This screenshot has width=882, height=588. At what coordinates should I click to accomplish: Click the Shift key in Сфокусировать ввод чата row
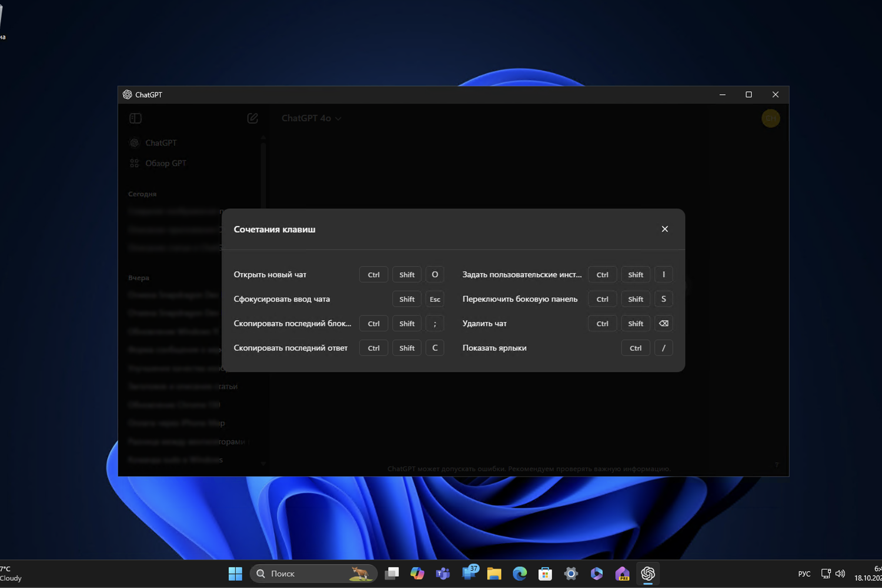coord(407,299)
